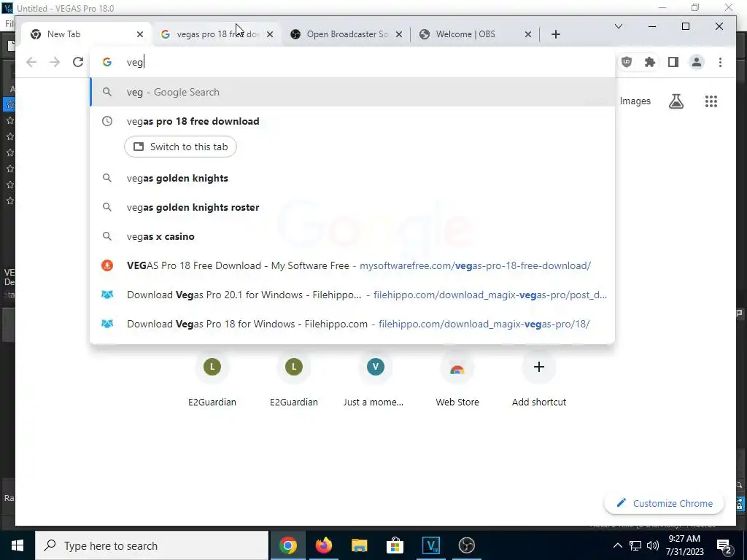Click the browser forward arrow
Screen dimensions: 747x560
(55, 62)
